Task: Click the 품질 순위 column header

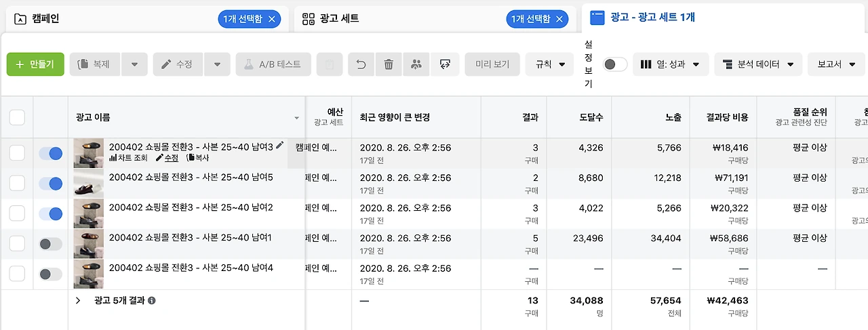Action: [x=796, y=117]
